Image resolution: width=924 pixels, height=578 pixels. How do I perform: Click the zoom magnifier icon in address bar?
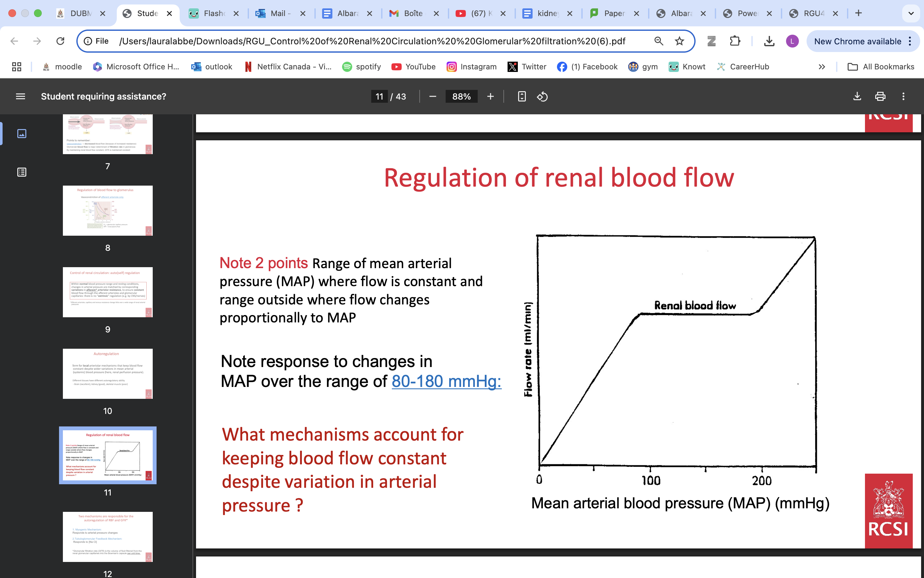pyautogui.click(x=659, y=41)
